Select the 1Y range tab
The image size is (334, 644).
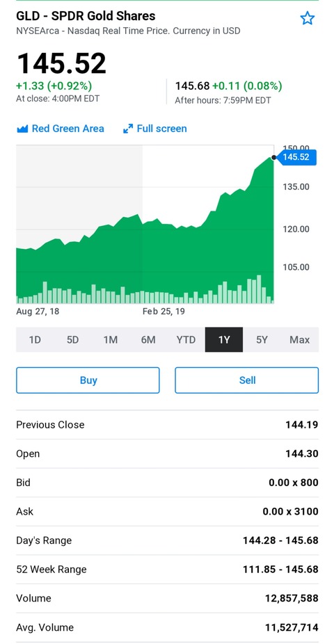tap(224, 339)
